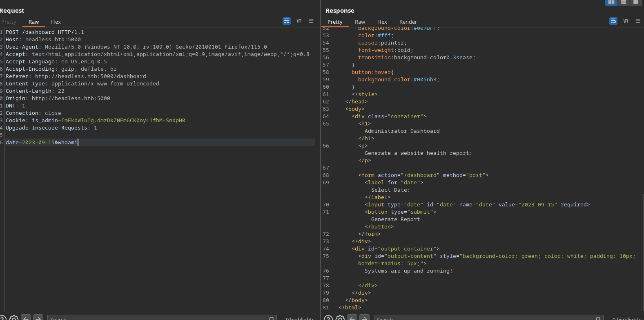
Task: Select side-by-side layout view
Action: click(x=611, y=2)
